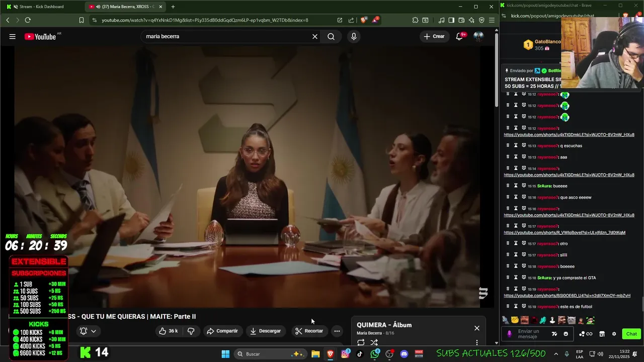Click the 'este es de futbol' message
Image resolution: width=644 pixels, height=362 pixels.
coord(576,307)
